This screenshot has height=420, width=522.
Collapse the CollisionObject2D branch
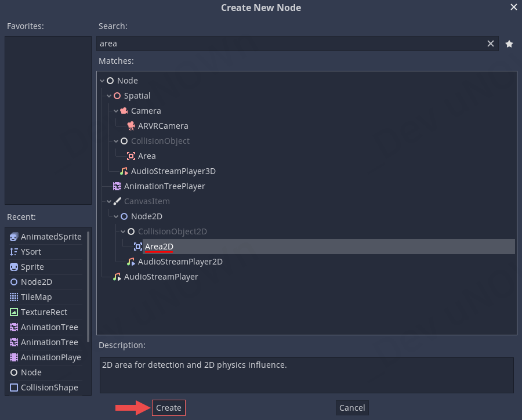pyautogui.click(x=123, y=231)
